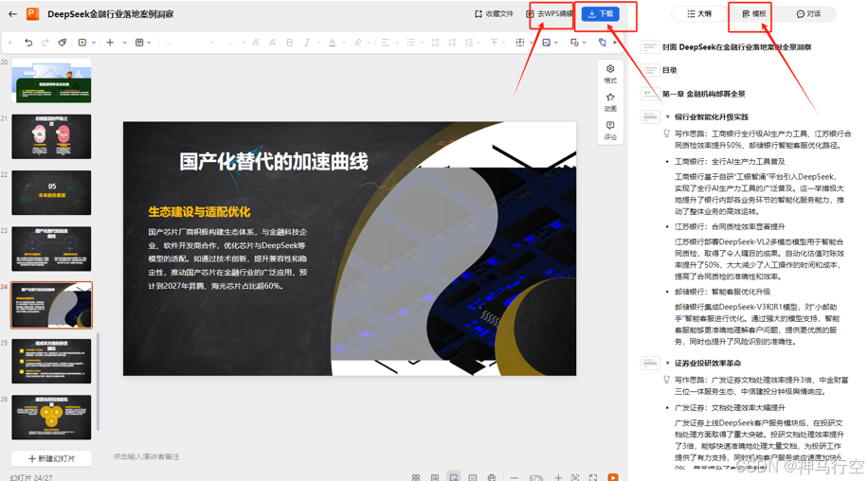Toggle bold formatting
Image resolution: width=868 pixels, height=481 pixels.
click(290, 43)
